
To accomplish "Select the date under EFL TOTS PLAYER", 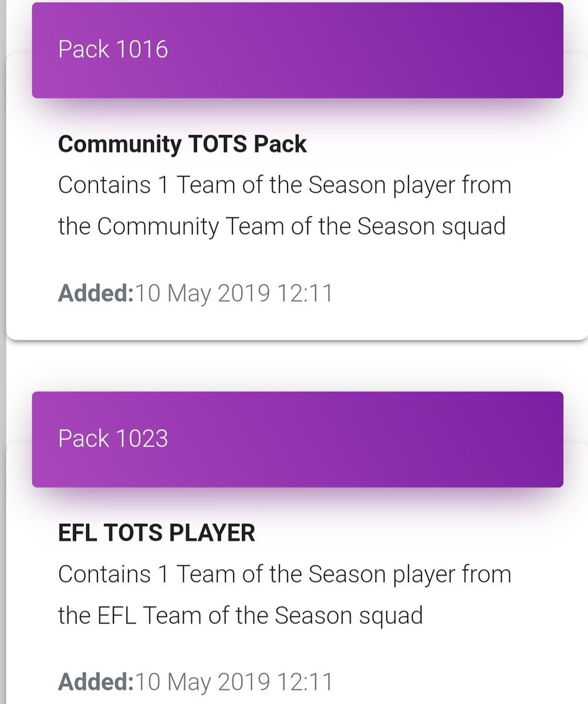I will click(x=234, y=682).
